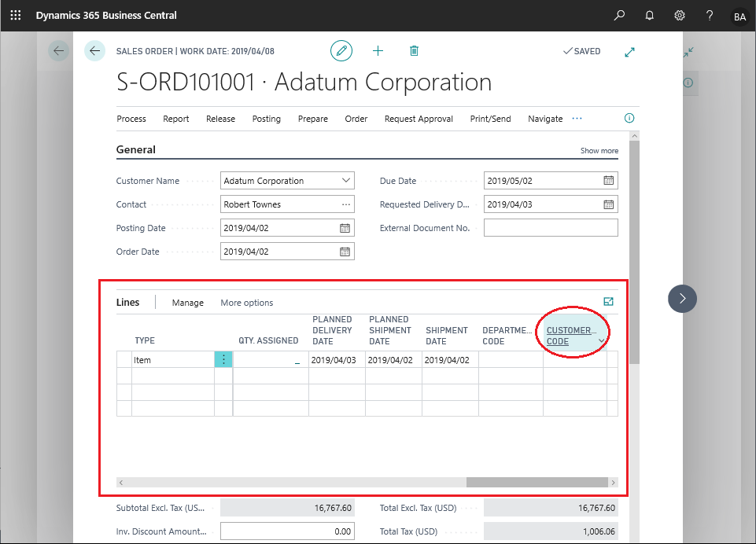Go back using the teal arrow button

[94, 50]
